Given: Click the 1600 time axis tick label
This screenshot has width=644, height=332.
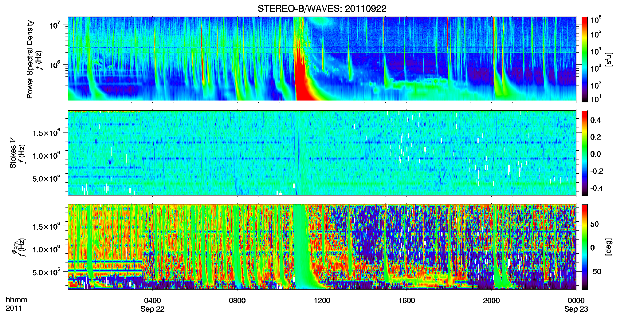Looking at the screenshot, I should tap(406, 301).
